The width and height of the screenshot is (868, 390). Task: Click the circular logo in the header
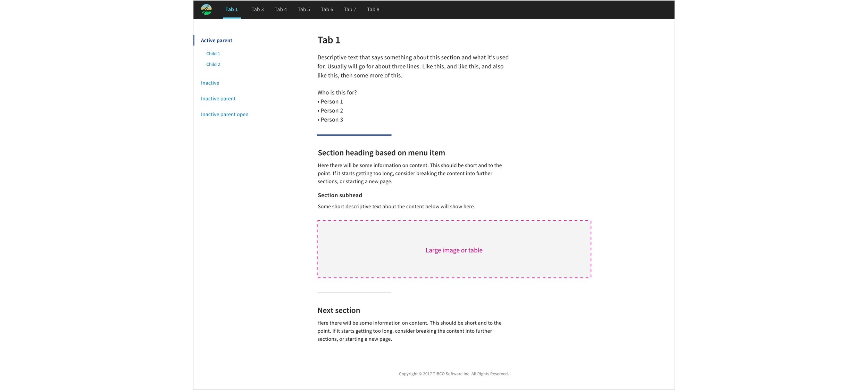click(x=206, y=9)
